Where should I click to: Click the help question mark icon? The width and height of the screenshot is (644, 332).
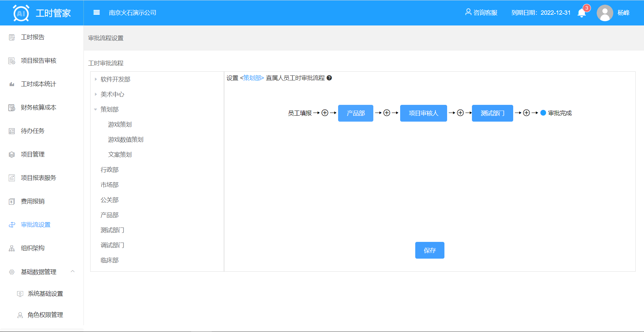(x=329, y=78)
